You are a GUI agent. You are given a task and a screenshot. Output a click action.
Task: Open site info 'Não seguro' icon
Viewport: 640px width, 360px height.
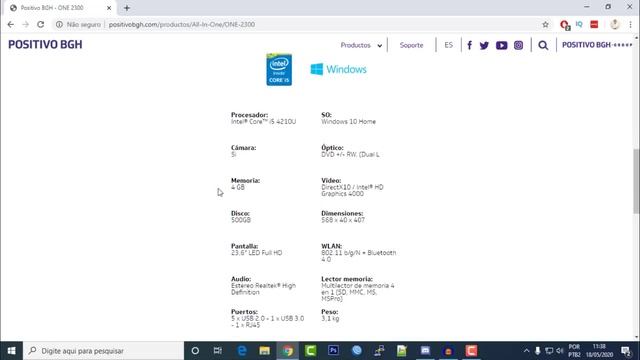coord(59,24)
